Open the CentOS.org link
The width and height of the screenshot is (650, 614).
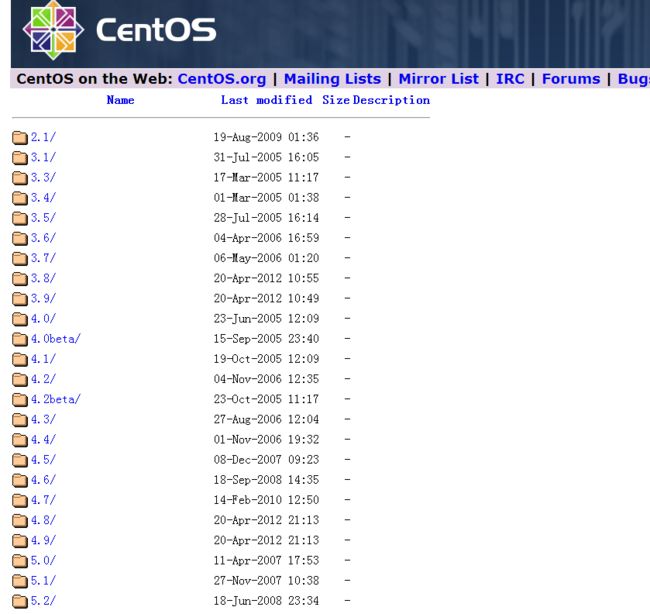tap(222, 79)
